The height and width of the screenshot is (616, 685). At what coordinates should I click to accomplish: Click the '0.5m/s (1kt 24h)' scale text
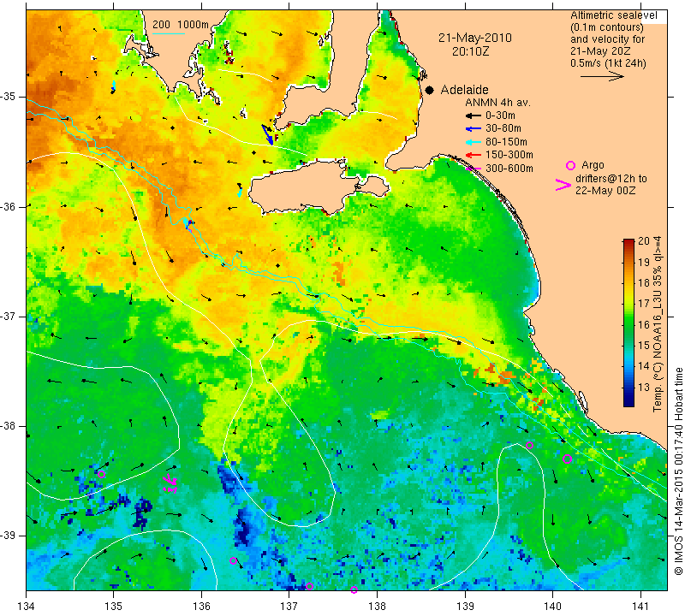click(608, 62)
